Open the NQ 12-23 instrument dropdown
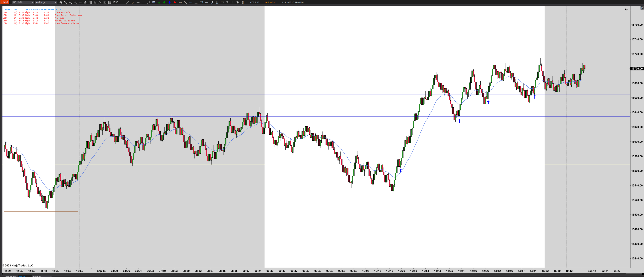This screenshot has width=644, height=277. coord(23,2)
